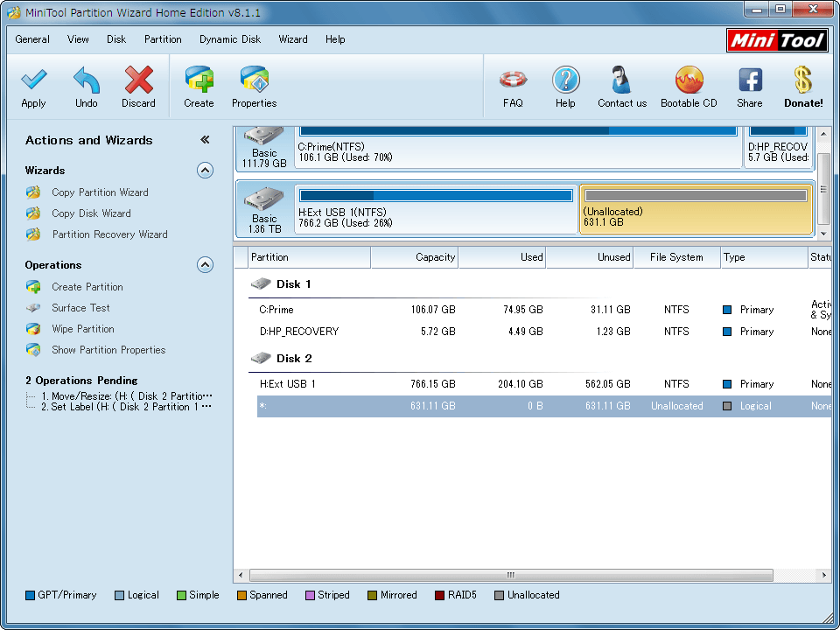Click the disk map scroll up arrow

point(824,133)
